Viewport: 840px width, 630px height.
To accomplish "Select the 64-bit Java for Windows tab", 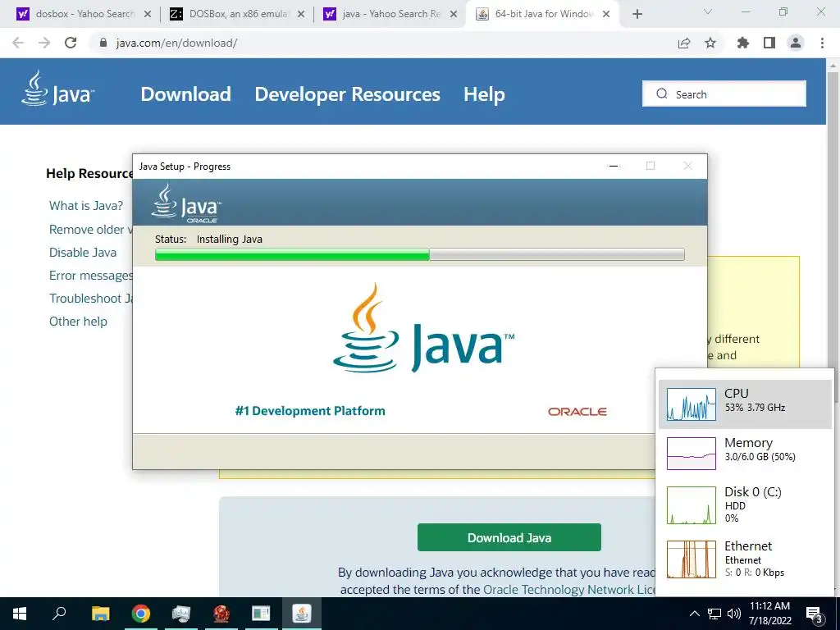I will coord(541,14).
